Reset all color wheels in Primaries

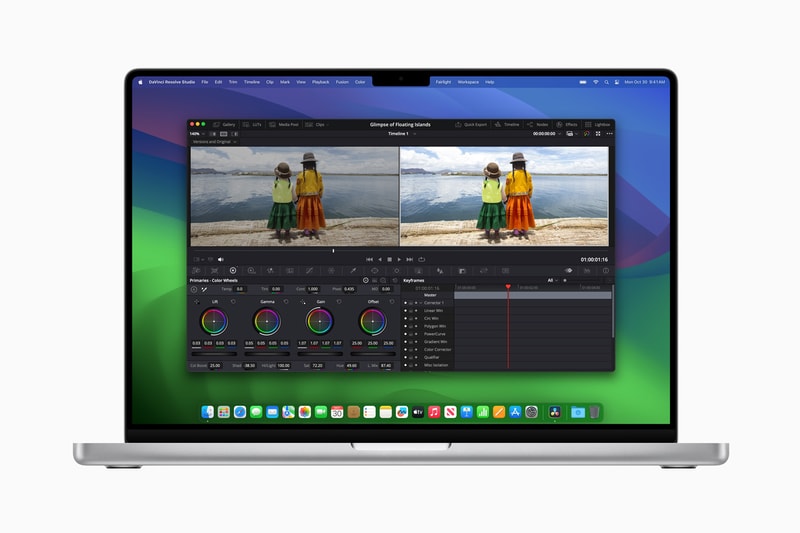pos(394,281)
